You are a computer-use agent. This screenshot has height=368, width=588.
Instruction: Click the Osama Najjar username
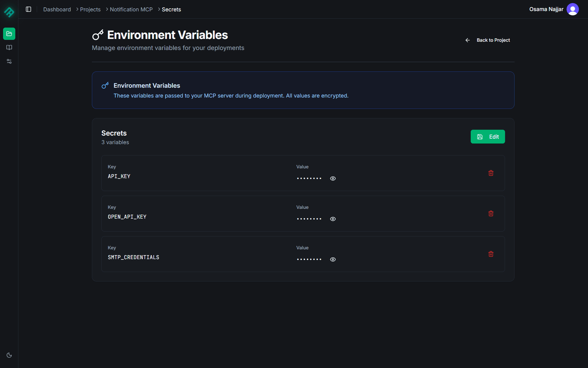(x=546, y=9)
